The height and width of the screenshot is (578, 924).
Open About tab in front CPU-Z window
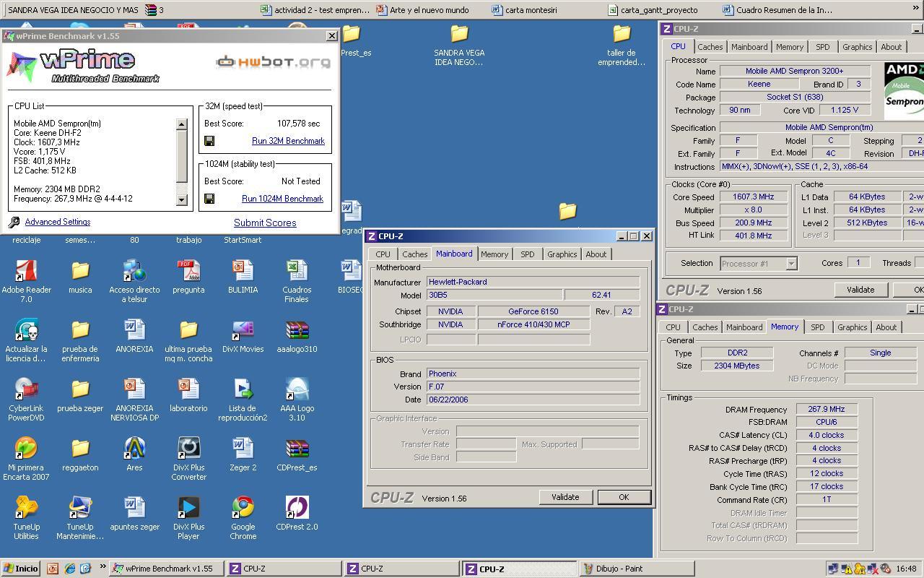[596, 254]
